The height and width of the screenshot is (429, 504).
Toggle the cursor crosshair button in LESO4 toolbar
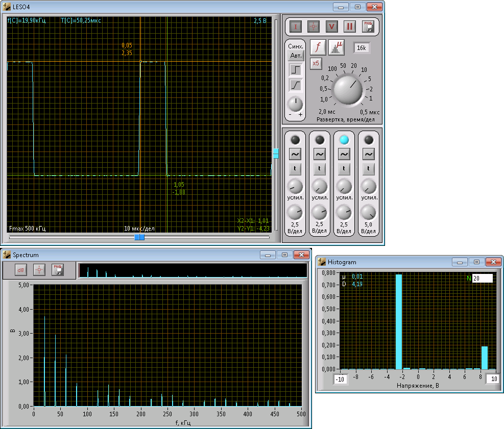point(314,27)
